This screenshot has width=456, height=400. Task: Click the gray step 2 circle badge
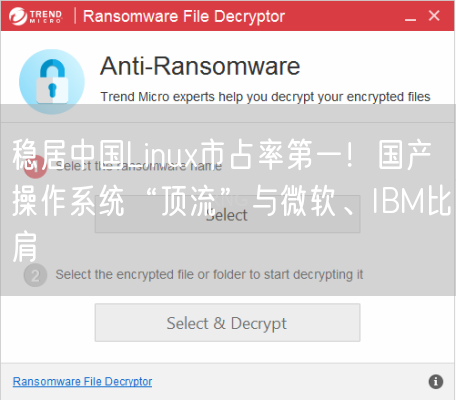click(35, 275)
